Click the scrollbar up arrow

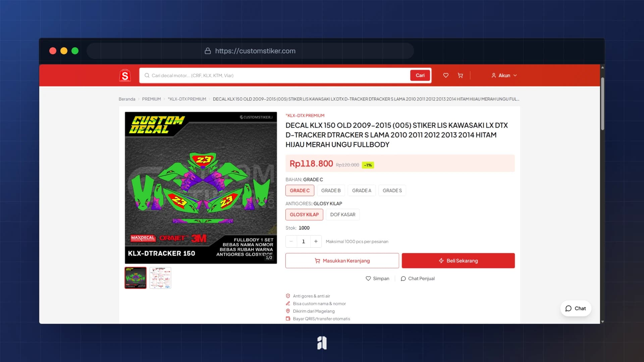pyautogui.click(x=602, y=67)
